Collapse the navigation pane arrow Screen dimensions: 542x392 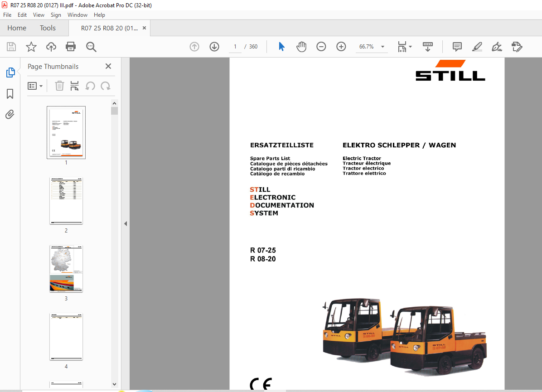coord(126,224)
